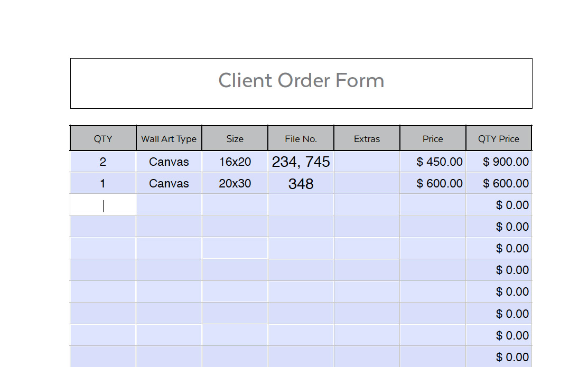This screenshot has width=588, height=367.
Task: Edit the QTY field showing 2
Action: pos(103,162)
